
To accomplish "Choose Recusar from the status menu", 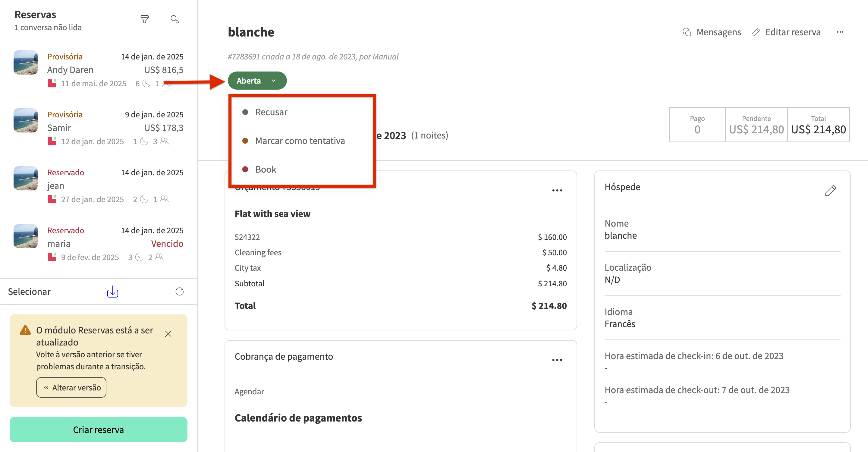I will click(x=271, y=112).
